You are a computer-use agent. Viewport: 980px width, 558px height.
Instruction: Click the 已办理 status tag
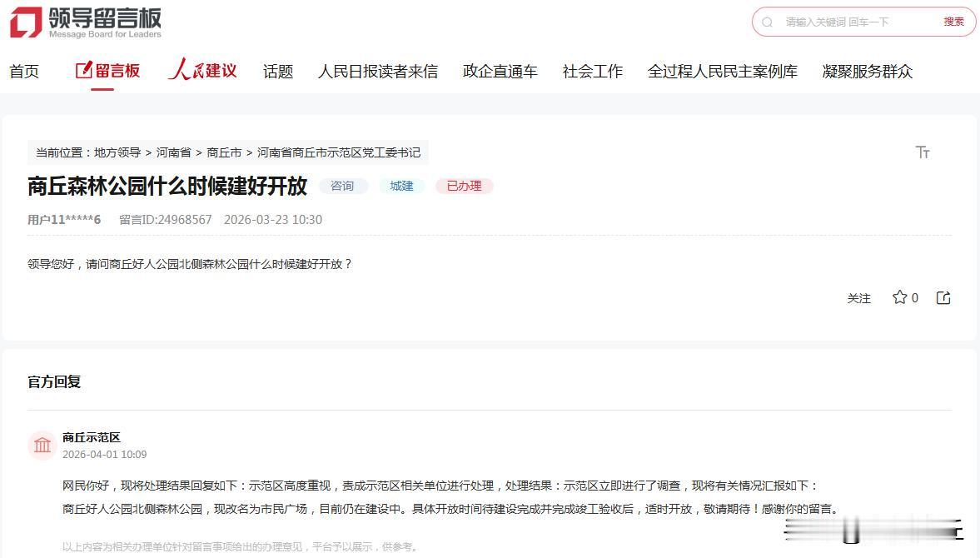[463, 186]
